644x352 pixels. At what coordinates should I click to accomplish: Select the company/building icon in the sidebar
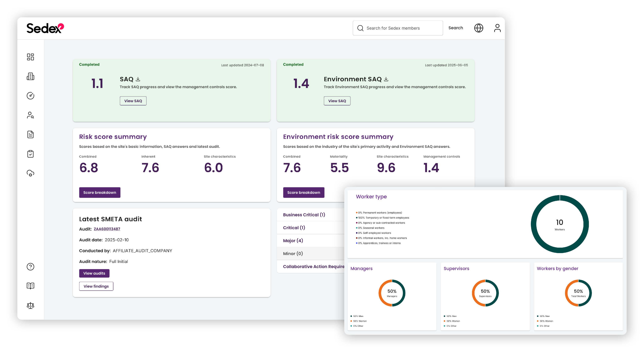30,76
